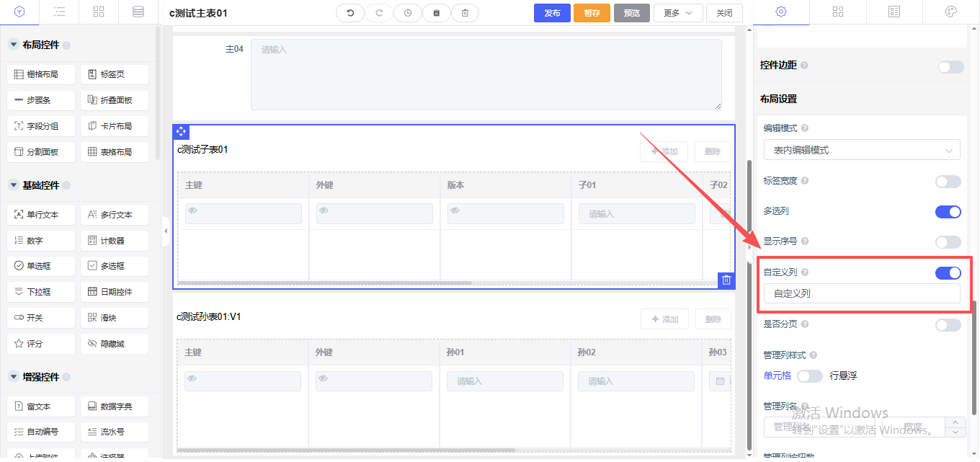Delete selected subtable via blue trash icon
This screenshot has height=462, width=980.
[x=726, y=280]
